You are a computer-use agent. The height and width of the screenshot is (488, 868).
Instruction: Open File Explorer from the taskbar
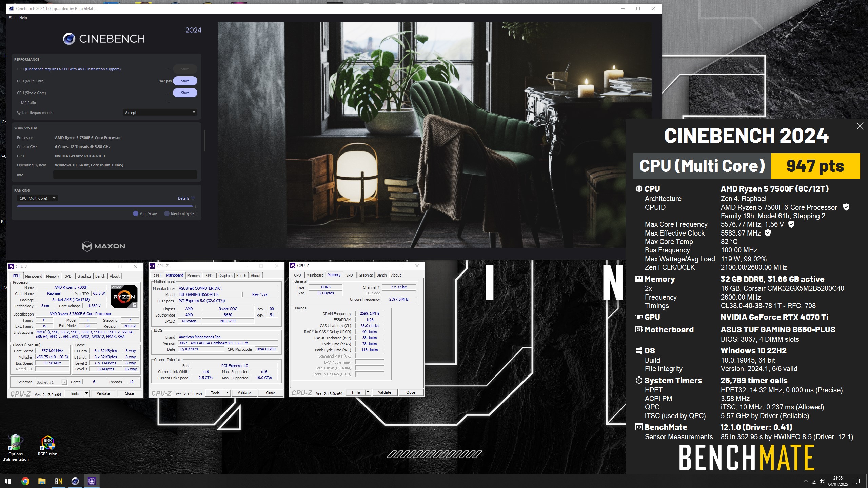pos(42,481)
